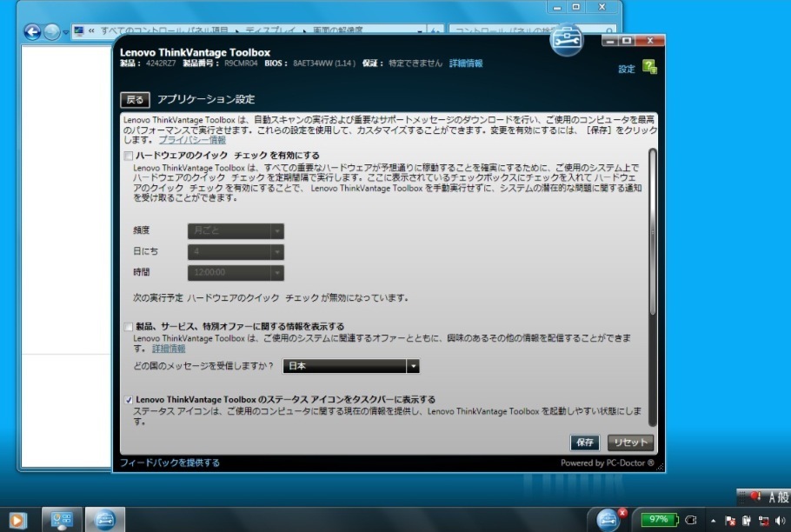Open the volume speaker icon
Screen dimensions: 791x532
[780, 521]
